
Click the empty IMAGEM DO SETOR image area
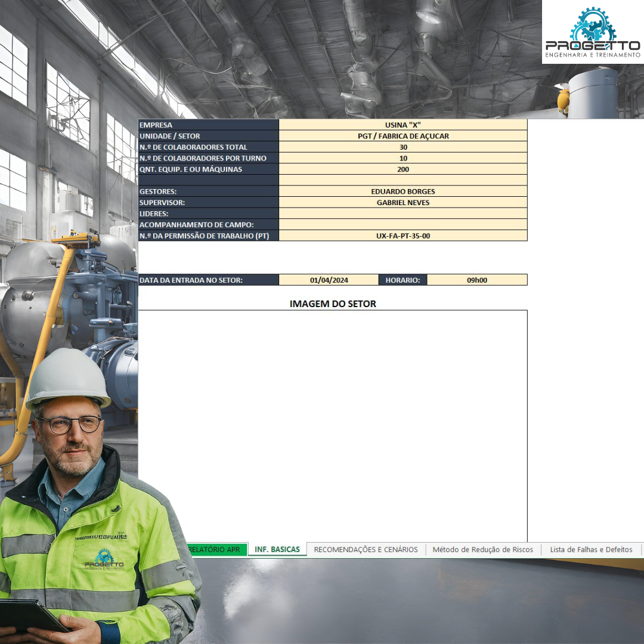pyautogui.click(x=333, y=425)
